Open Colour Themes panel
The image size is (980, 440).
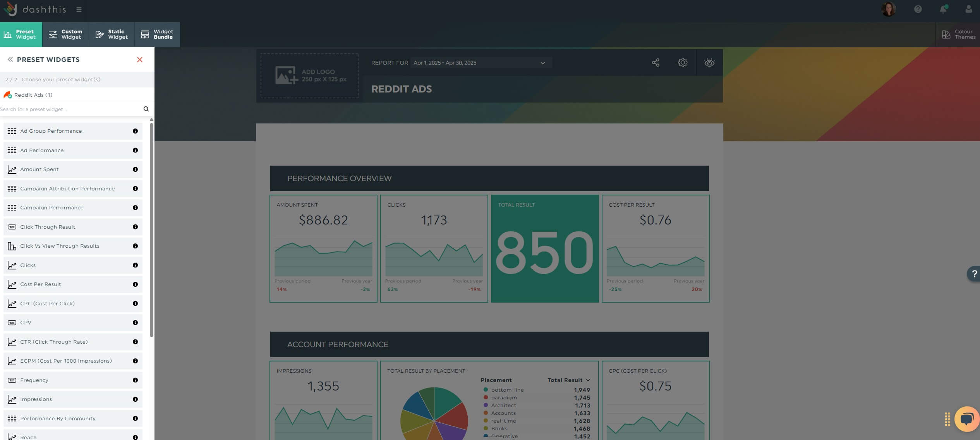point(958,34)
